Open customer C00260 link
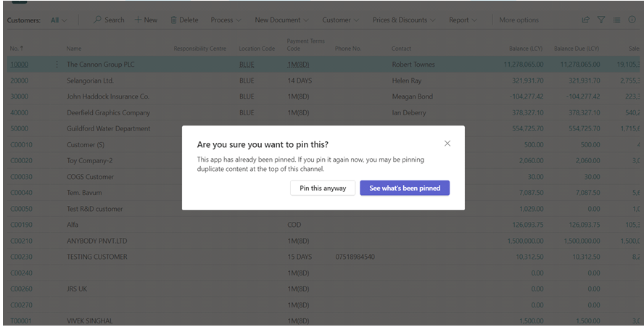644x327 pixels. point(21,289)
